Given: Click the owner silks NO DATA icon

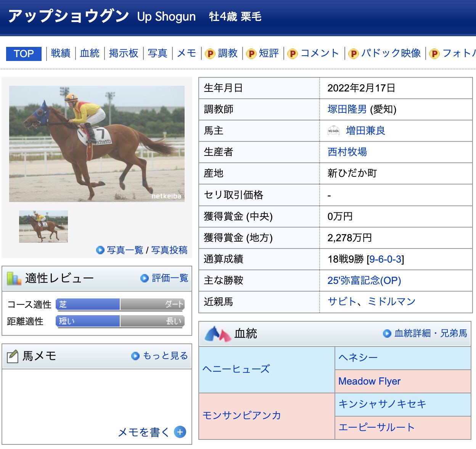Looking at the screenshot, I should pos(334,131).
